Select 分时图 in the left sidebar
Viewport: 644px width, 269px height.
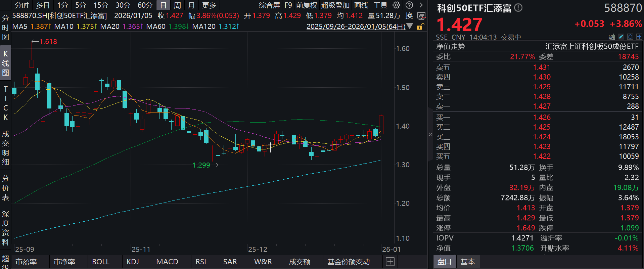[x=5, y=28]
